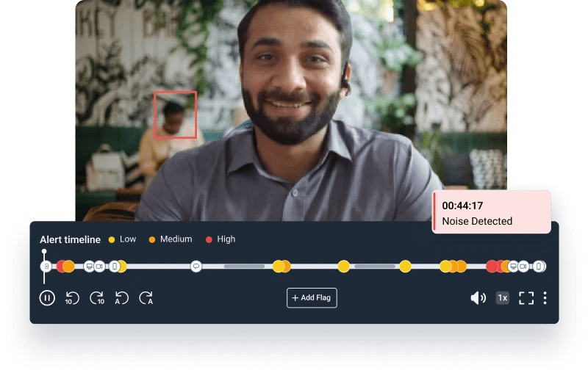Image resolution: width=588 pixels, height=373 pixels.
Task: Jump ahead to the next alert
Action: pyautogui.click(x=146, y=298)
